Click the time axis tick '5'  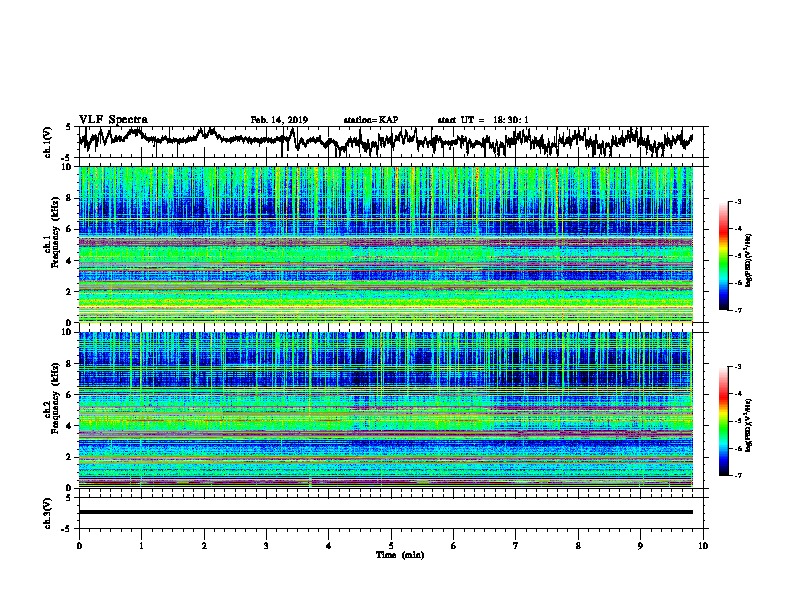pos(391,546)
